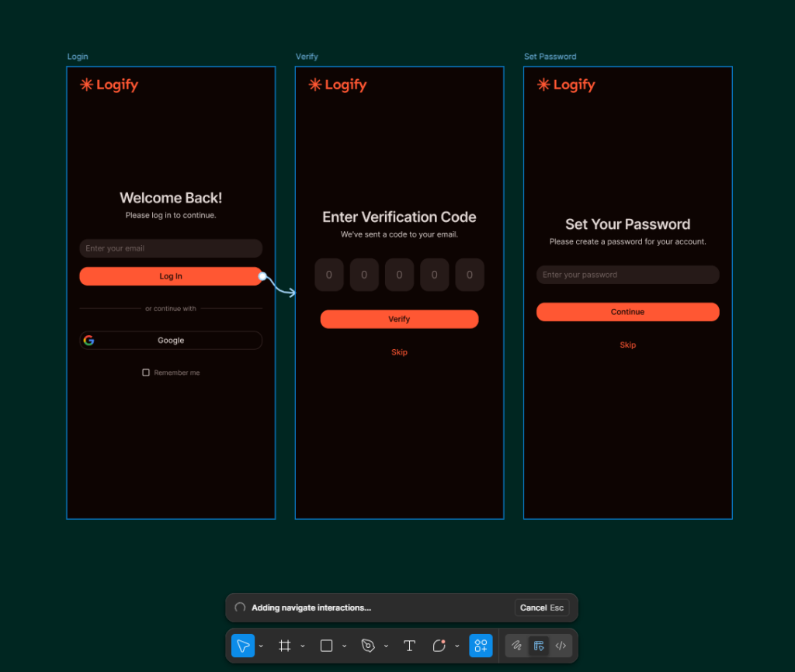795x672 pixels.
Task: Select the Comment tool
Action: click(439, 646)
